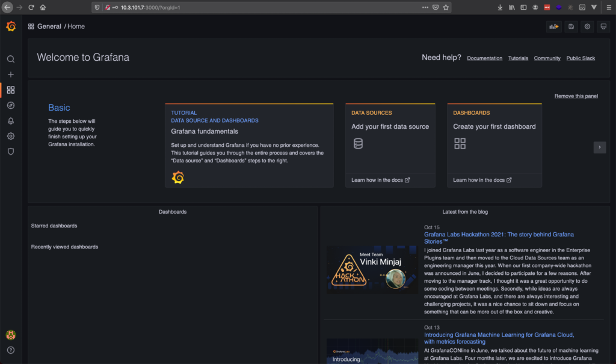Open the Community help link
The width and height of the screenshot is (616, 364).
[x=547, y=58]
